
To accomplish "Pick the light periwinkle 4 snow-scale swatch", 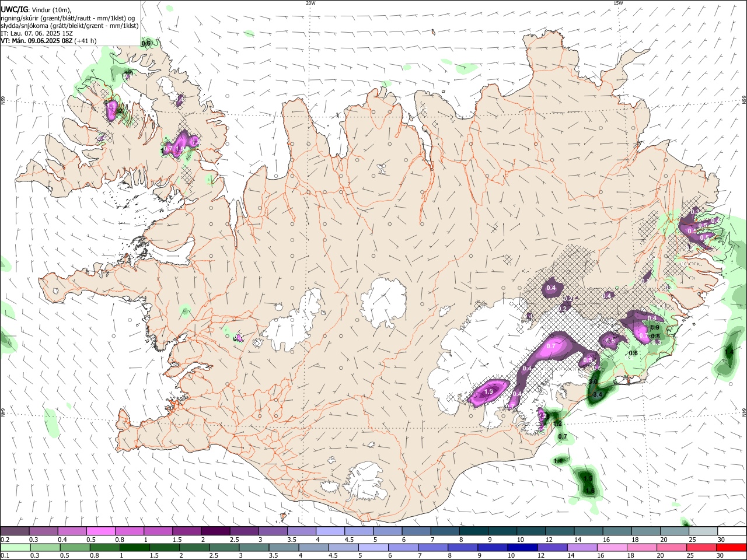I will [329, 531].
